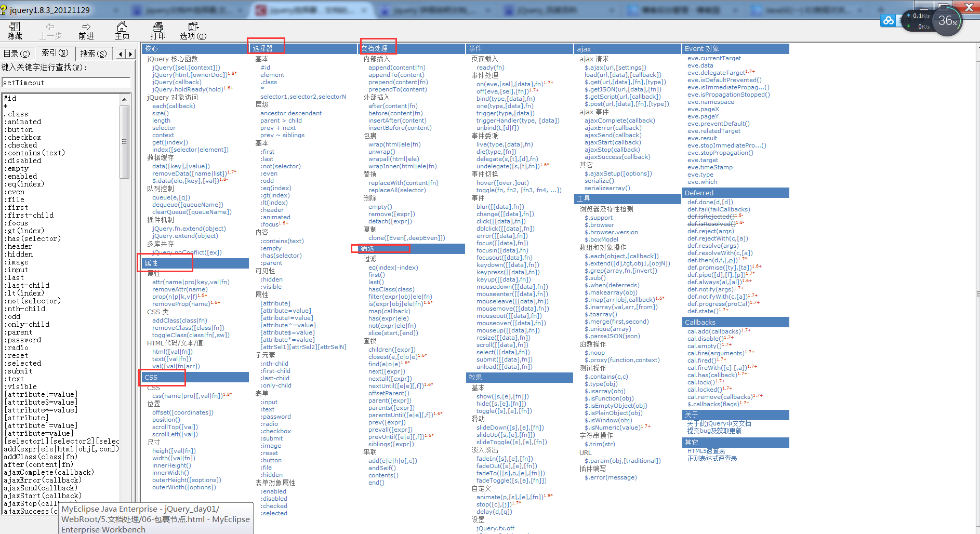Open the HTML5速查表 link
Screen dimensions: 980x534
point(706,451)
